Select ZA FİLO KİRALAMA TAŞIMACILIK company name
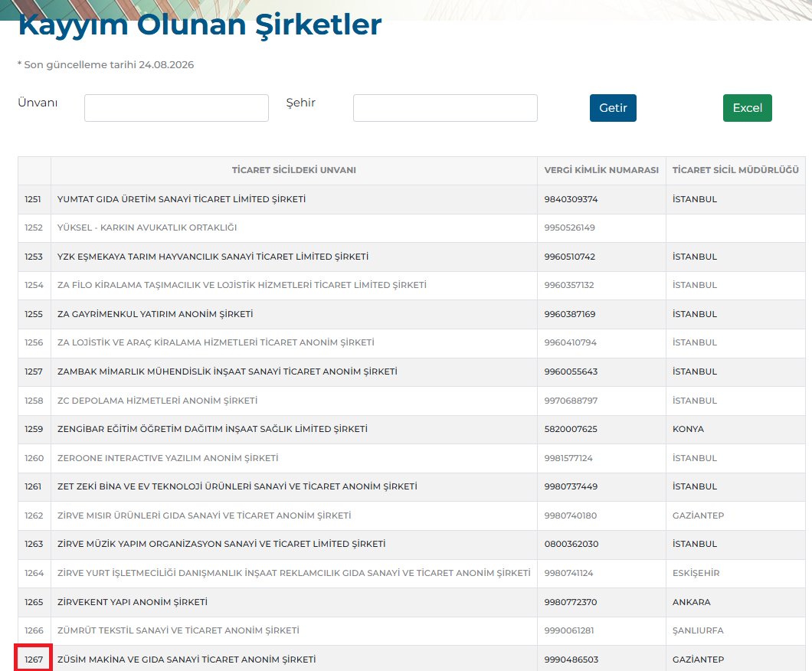 [x=242, y=285]
